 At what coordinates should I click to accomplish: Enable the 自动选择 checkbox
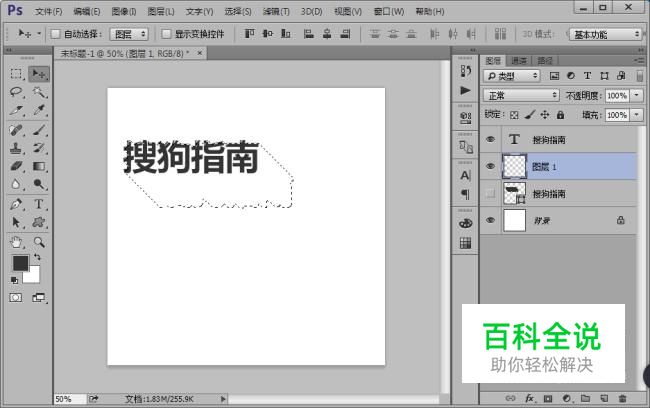tap(55, 34)
